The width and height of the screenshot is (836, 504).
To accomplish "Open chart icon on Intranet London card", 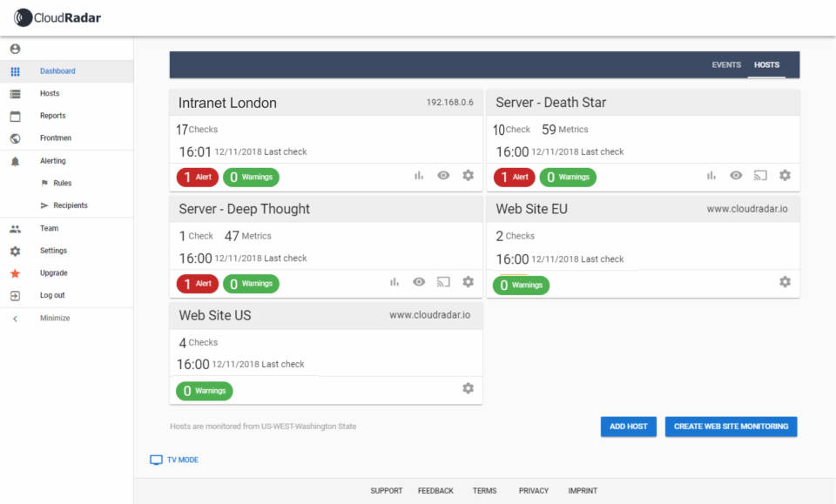I will tap(419, 176).
